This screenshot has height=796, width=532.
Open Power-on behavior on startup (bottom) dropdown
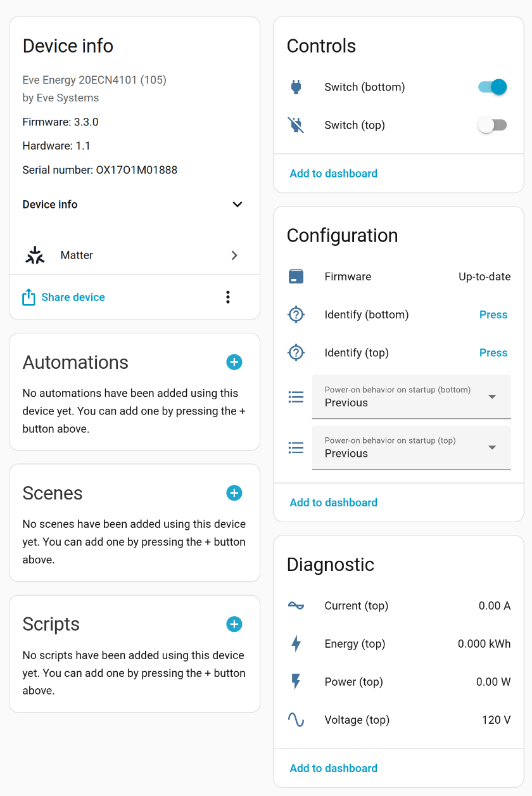412,397
